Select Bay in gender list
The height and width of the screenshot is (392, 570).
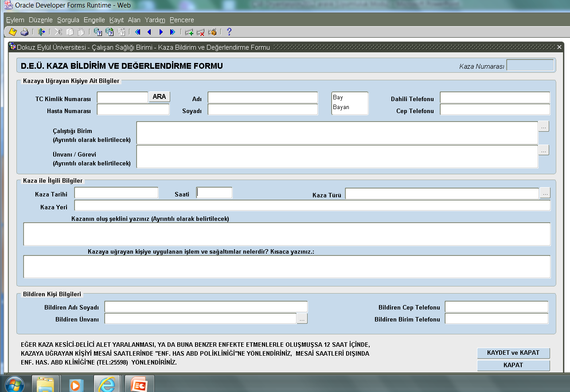[x=338, y=98]
